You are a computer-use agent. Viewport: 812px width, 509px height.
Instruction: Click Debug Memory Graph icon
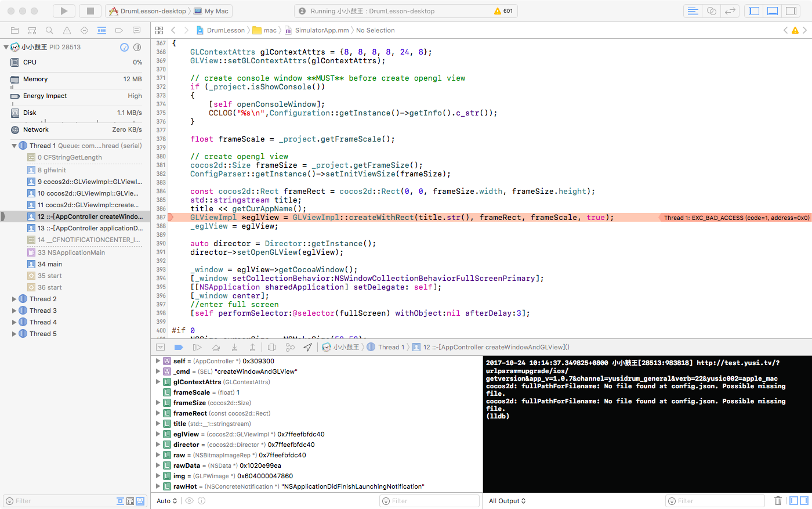click(x=290, y=347)
